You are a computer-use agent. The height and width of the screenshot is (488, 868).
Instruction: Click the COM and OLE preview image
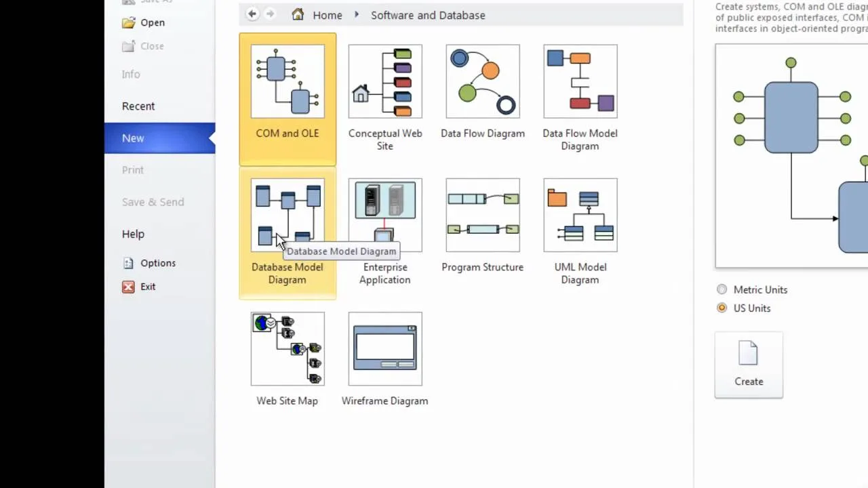point(791,156)
